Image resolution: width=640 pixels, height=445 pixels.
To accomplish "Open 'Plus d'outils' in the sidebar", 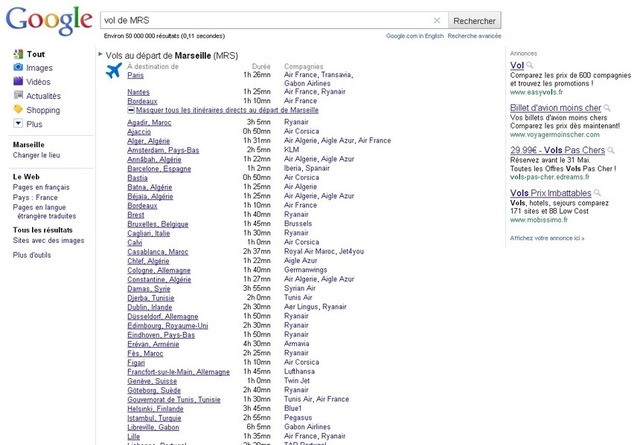I will (32, 255).
